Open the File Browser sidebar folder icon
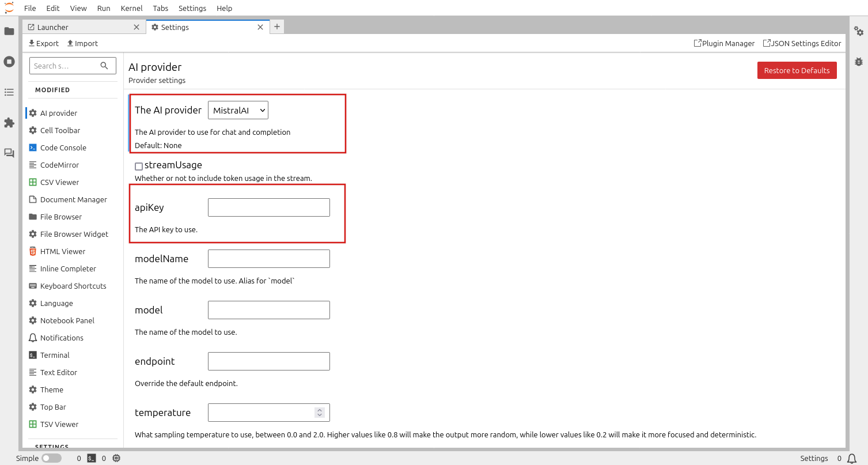Image resolution: width=868 pixels, height=465 pixels. click(9, 31)
